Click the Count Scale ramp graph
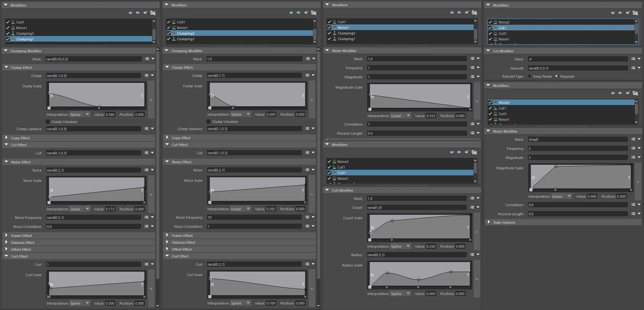 pos(420,227)
